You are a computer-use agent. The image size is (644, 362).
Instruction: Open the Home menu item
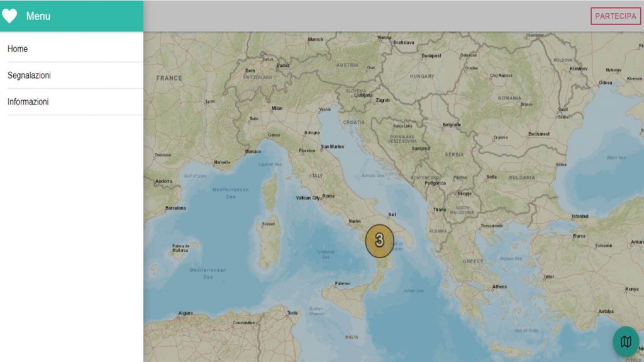click(x=18, y=48)
